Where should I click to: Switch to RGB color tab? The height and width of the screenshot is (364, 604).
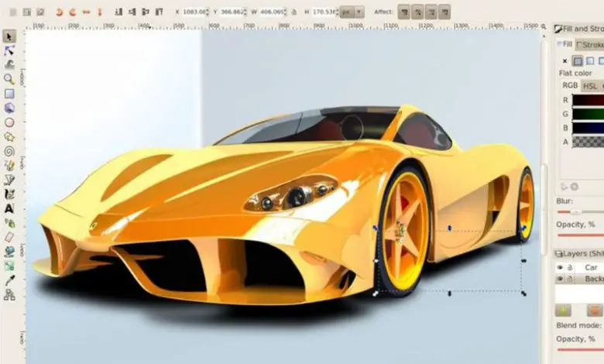coord(570,85)
